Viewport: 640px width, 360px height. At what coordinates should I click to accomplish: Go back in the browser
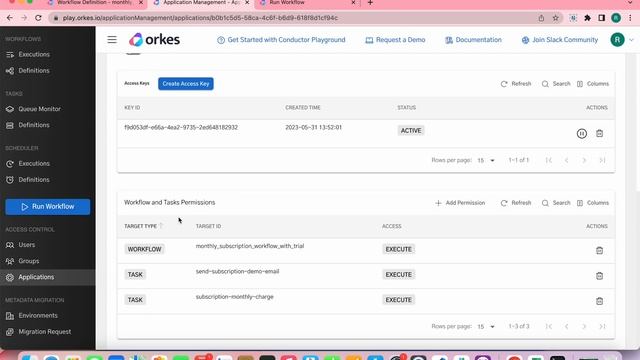point(10,18)
